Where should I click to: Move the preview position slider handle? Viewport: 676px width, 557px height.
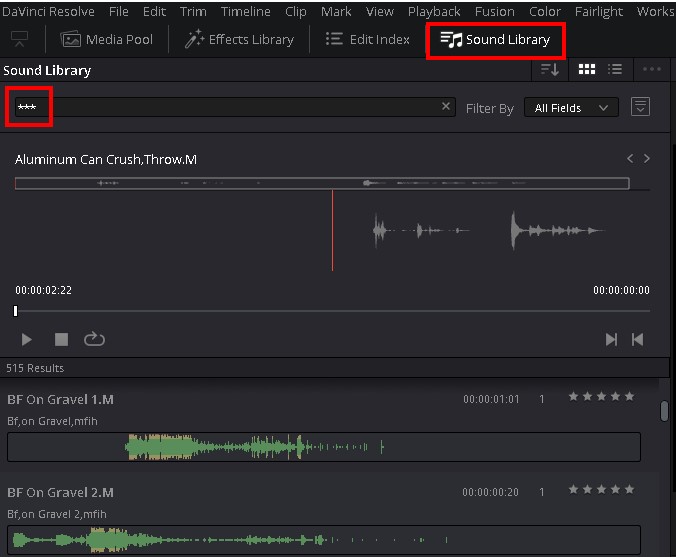tap(16, 311)
